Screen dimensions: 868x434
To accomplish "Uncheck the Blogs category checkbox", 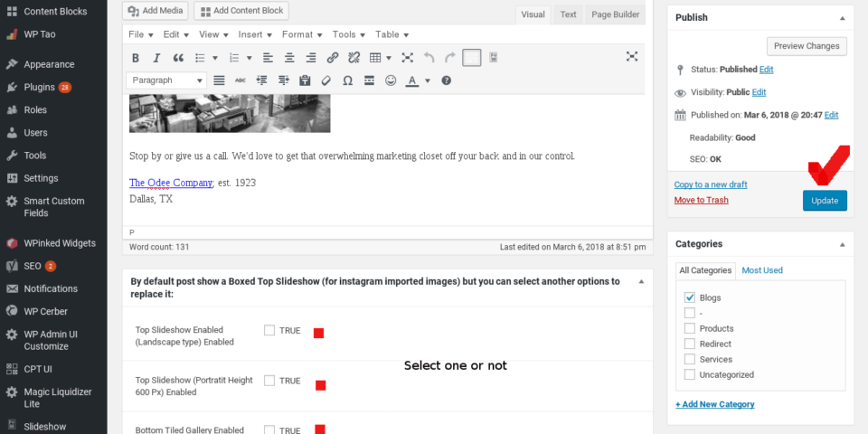I will (690, 297).
